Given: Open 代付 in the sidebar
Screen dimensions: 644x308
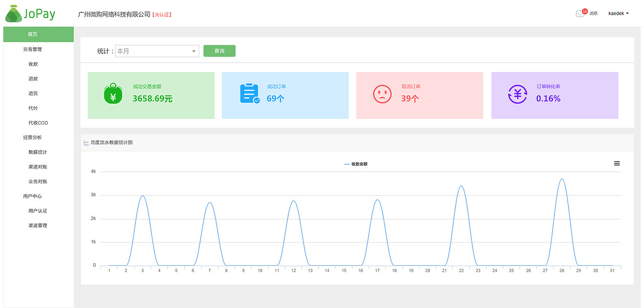Looking at the screenshot, I should pos(33,108).
